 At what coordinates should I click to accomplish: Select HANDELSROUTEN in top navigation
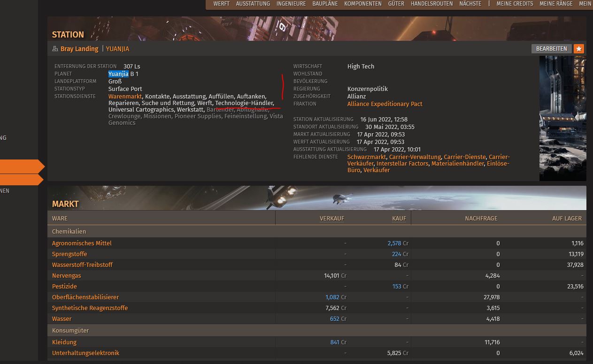pyautogui.click(x=431, y=4)
